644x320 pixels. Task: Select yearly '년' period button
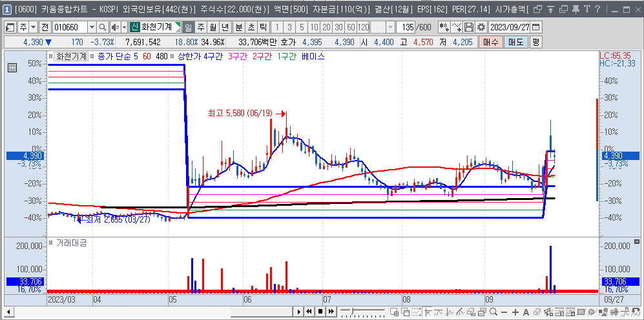coord(225,28)
